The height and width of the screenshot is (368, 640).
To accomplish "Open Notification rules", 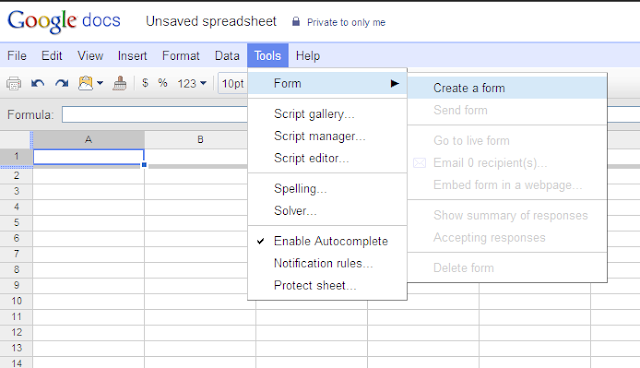I will 327,263.
